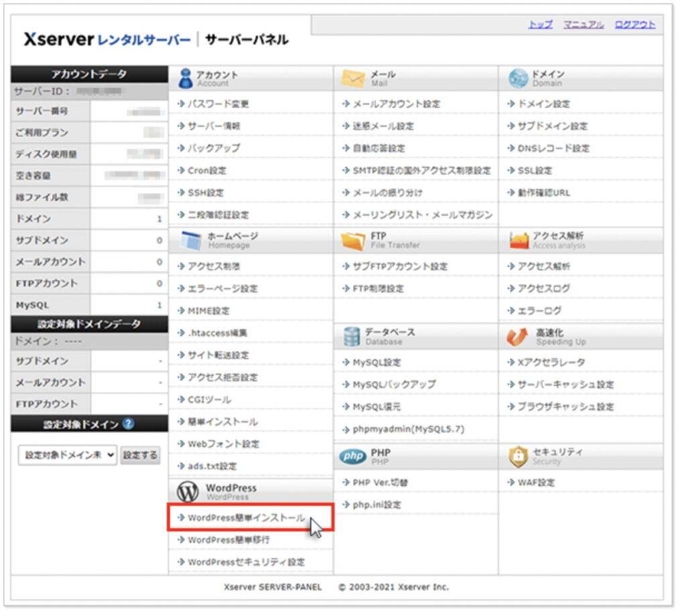Open the バックアップ menu item
Screen dimensions: 686x616
point(214,148)
